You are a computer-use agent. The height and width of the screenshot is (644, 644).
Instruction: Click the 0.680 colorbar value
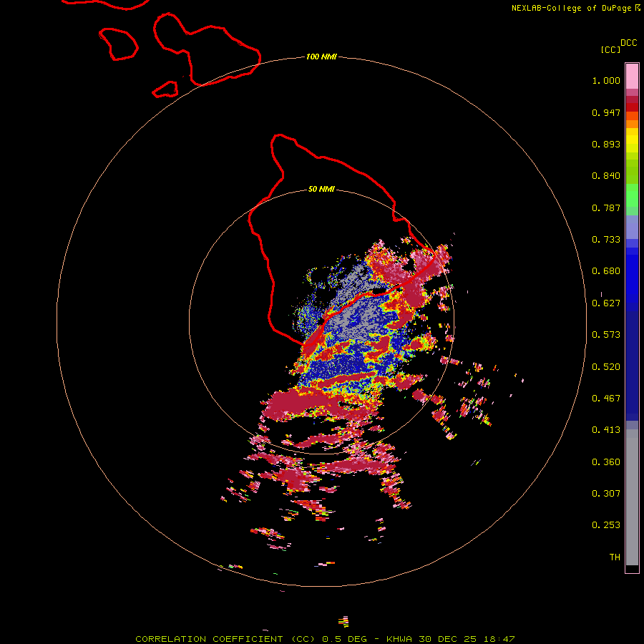click(x=606, y=271)
